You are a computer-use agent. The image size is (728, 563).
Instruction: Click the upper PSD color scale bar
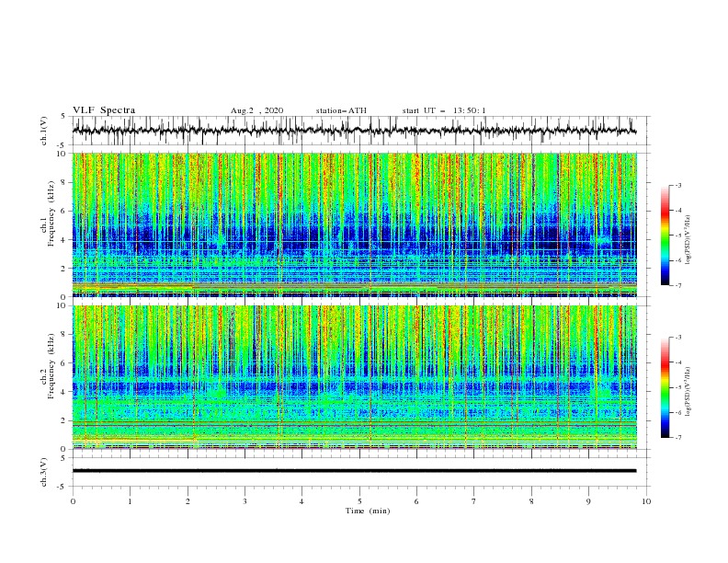tap(665, 236)
